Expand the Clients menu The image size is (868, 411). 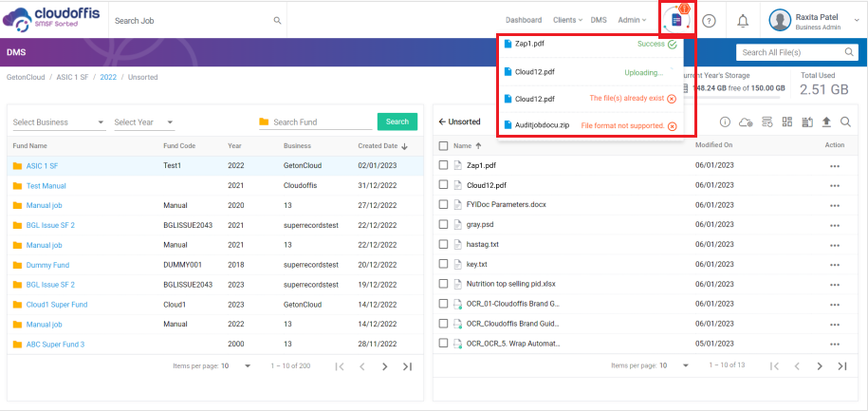pos(567,20)
